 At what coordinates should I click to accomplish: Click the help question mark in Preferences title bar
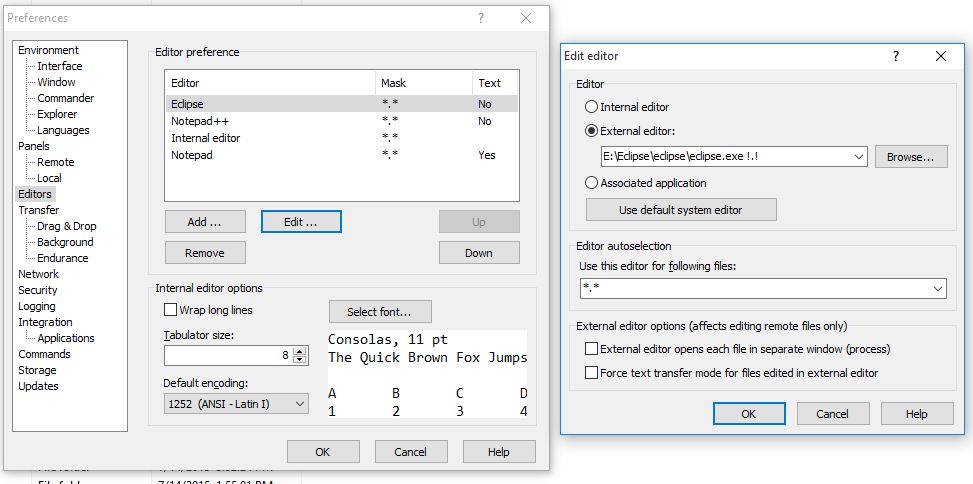tap(481, 18)
